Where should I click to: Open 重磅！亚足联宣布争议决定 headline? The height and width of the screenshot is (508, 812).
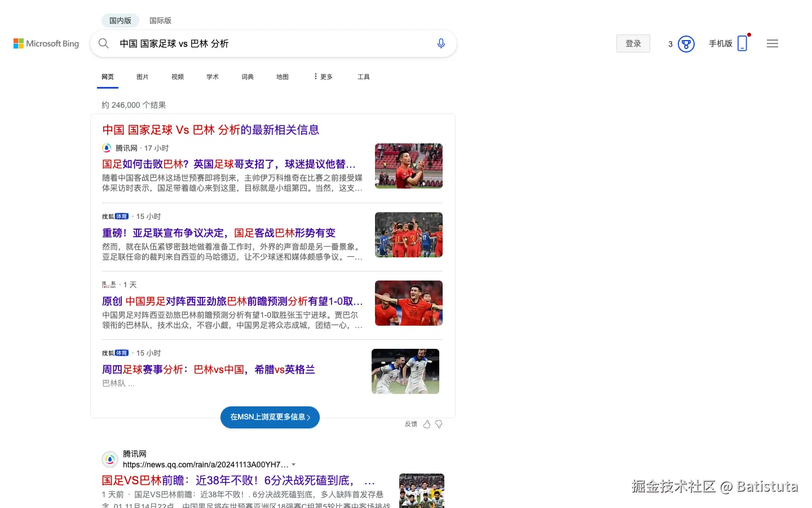click(x=219, y=233)
